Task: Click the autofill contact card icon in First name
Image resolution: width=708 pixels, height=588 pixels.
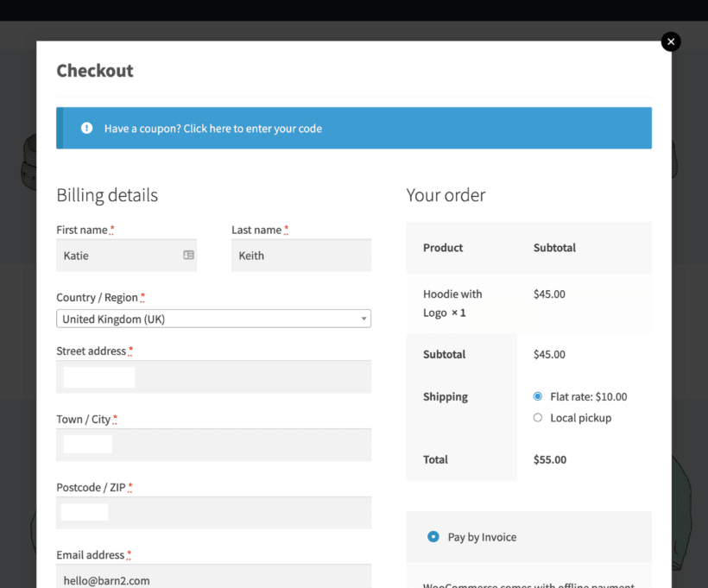Action: click(188, 256)
